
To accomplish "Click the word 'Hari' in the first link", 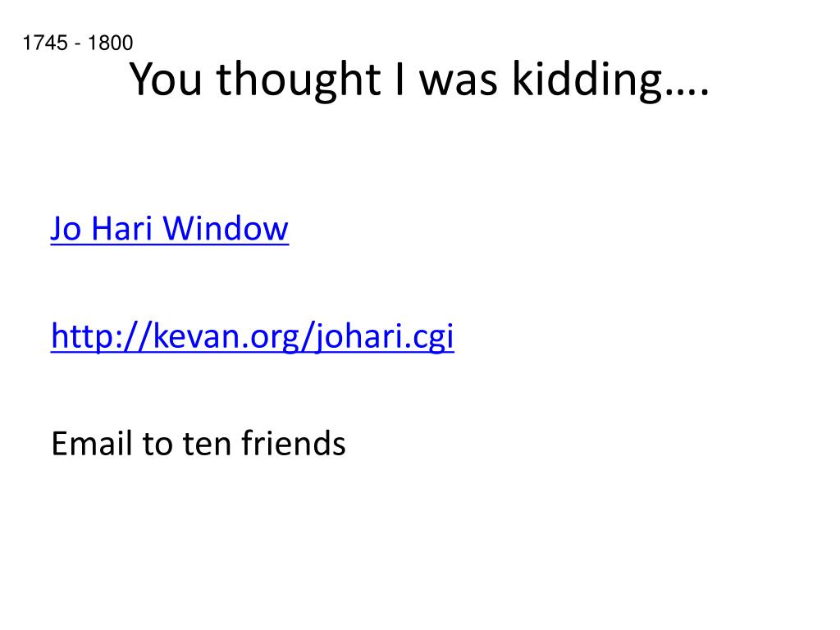I will (122, 229).
